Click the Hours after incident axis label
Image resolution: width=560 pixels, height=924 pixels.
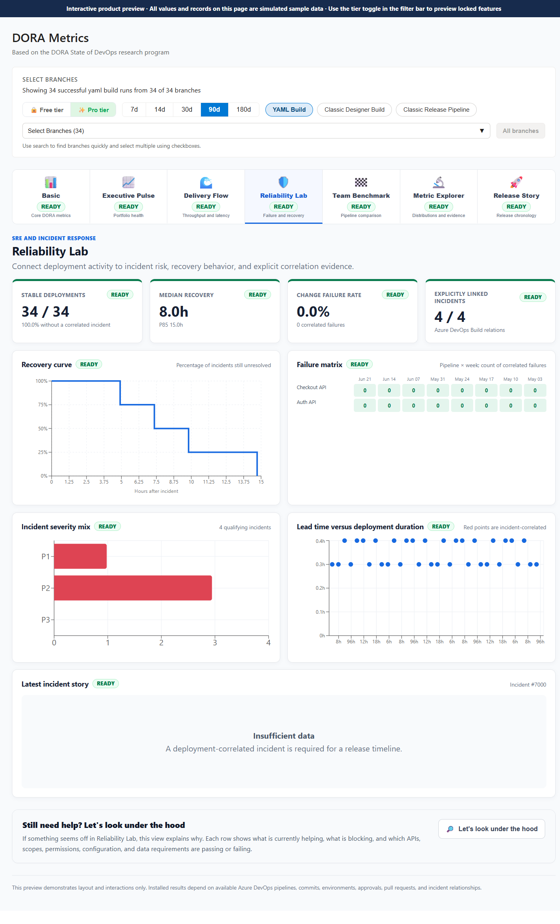coord(156,491)
